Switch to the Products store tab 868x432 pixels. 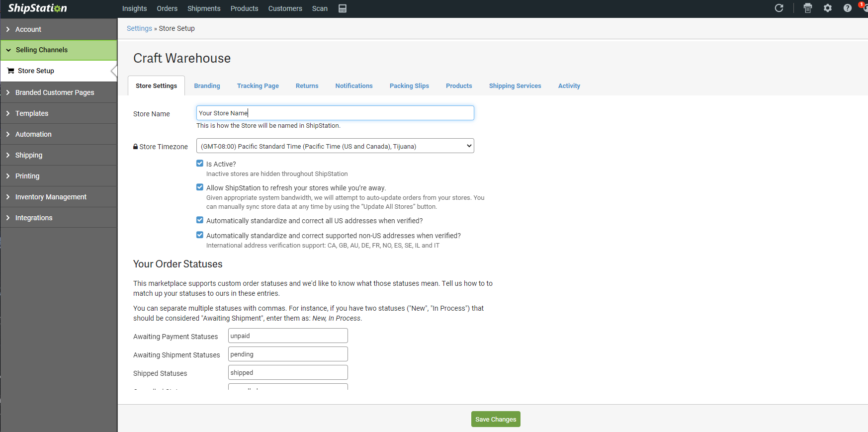click(459, 86)
